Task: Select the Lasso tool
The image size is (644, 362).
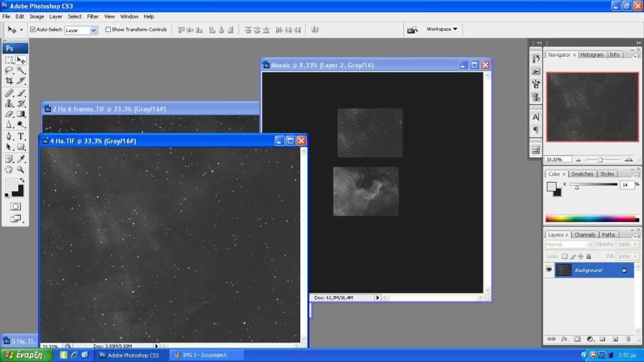Action: pyautogui.click(x=9, y=71)
